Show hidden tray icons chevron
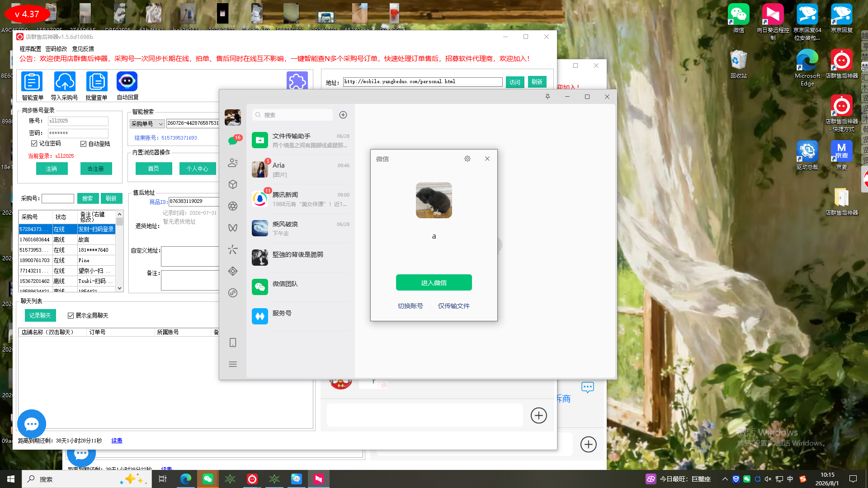 (725, 479)
